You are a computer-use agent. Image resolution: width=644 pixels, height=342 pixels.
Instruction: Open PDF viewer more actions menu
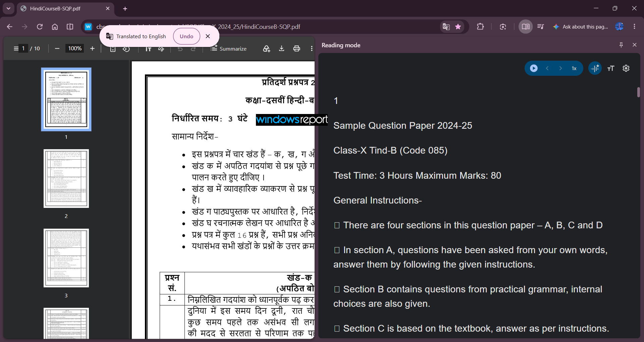[312, 49]
